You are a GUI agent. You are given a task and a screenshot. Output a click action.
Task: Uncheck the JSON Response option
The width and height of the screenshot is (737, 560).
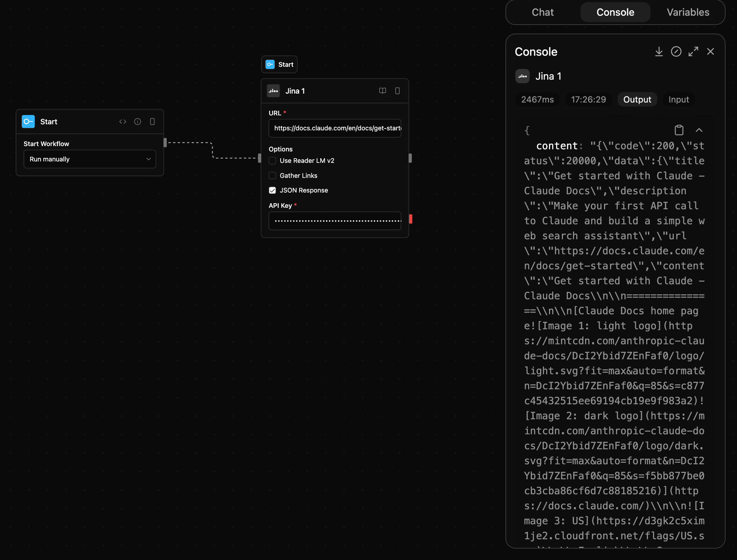point(272,190)
